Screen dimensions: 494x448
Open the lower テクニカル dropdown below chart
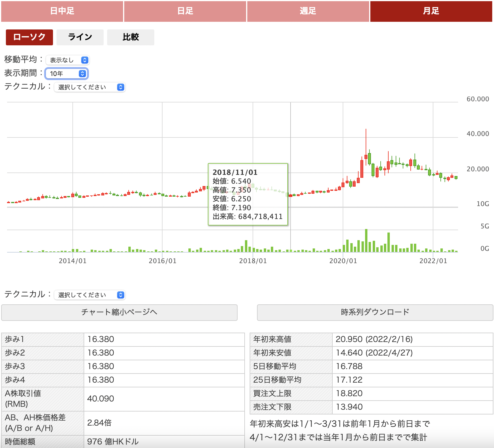coord(90,295)
